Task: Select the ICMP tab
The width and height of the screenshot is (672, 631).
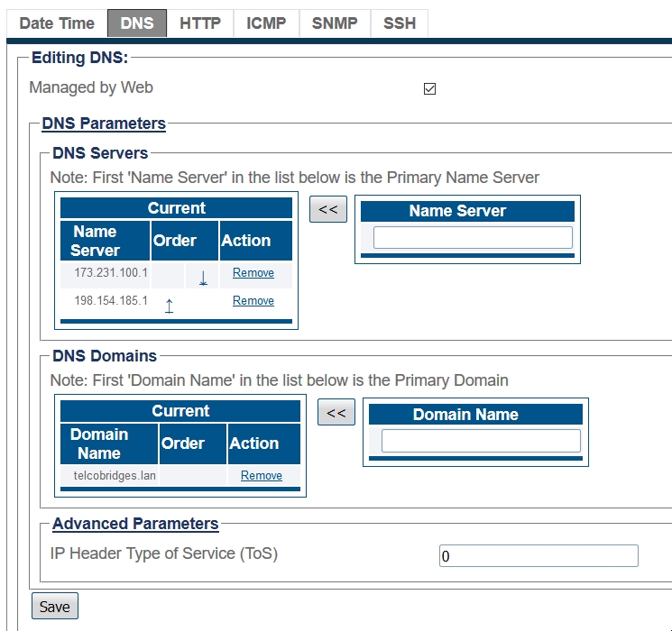Action: point(266,23)
